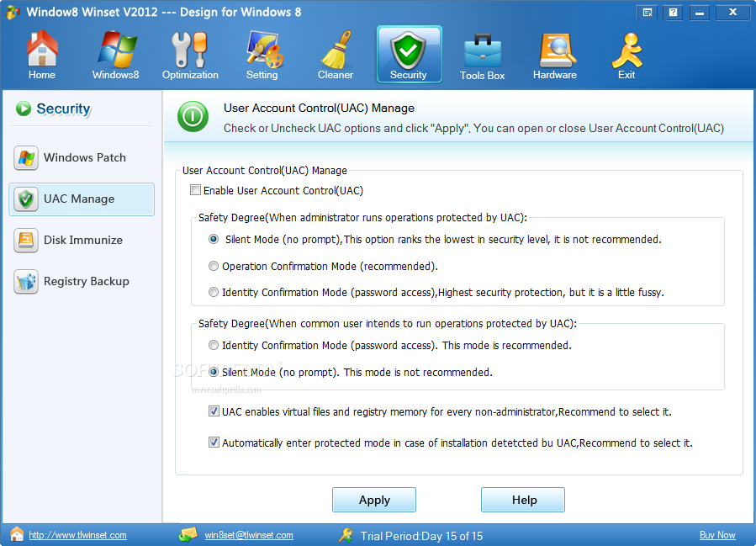
Task: Click the Security sidebar title text
Action: coord(64,109)
